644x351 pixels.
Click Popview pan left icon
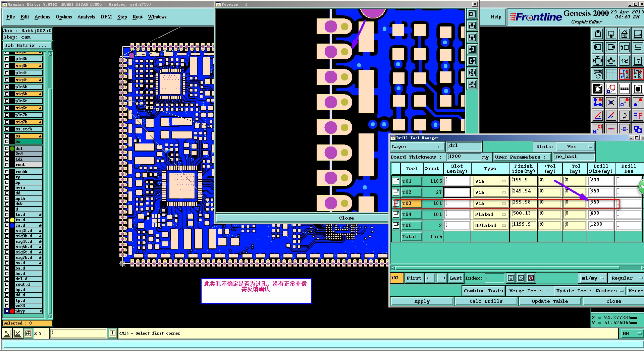(x=472, y=49)
